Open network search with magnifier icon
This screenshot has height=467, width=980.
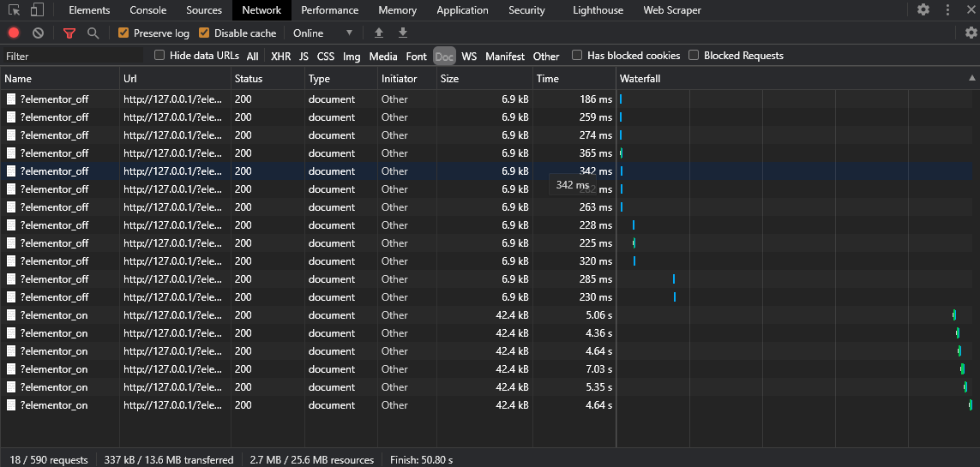[x=93, y=33]
